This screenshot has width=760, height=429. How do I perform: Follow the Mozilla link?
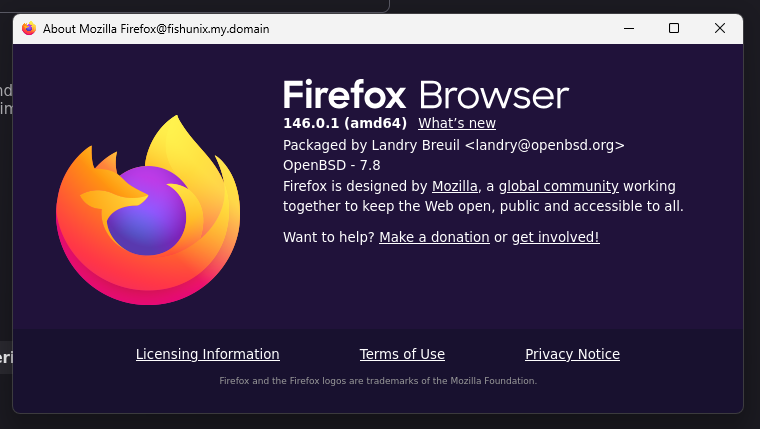click(454, 186)
